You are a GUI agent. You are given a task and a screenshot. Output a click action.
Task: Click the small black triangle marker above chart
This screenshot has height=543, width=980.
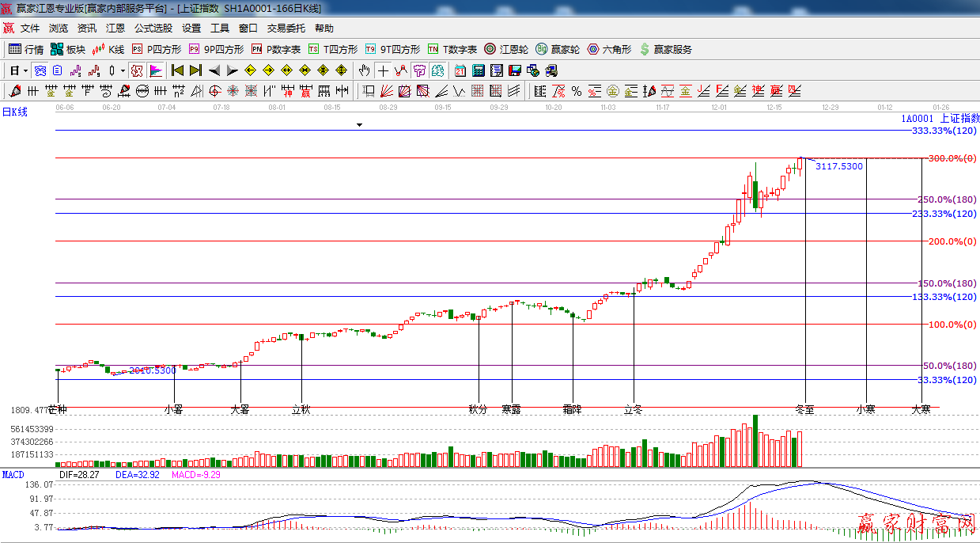click(x=359, y=125)
